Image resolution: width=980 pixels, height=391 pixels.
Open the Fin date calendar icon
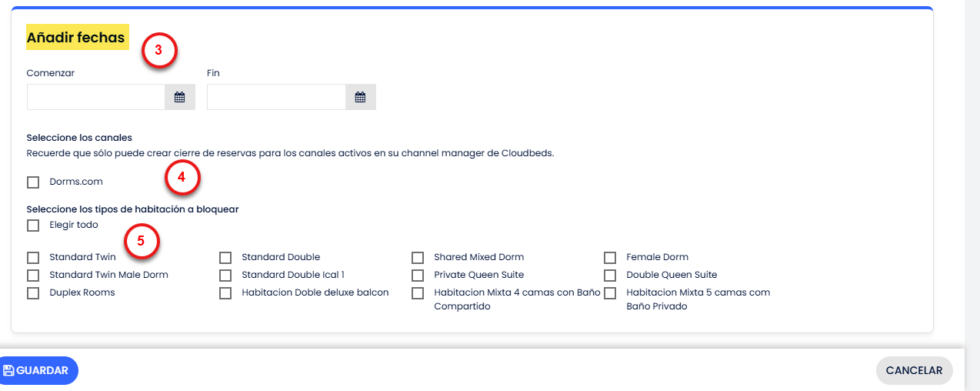[x=360, y=98]
